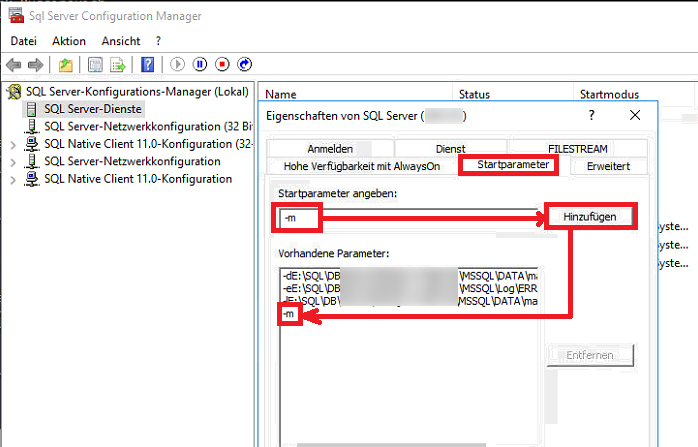Open Help with blue question mark icon

pyautogui.click(x=147, y=65)
